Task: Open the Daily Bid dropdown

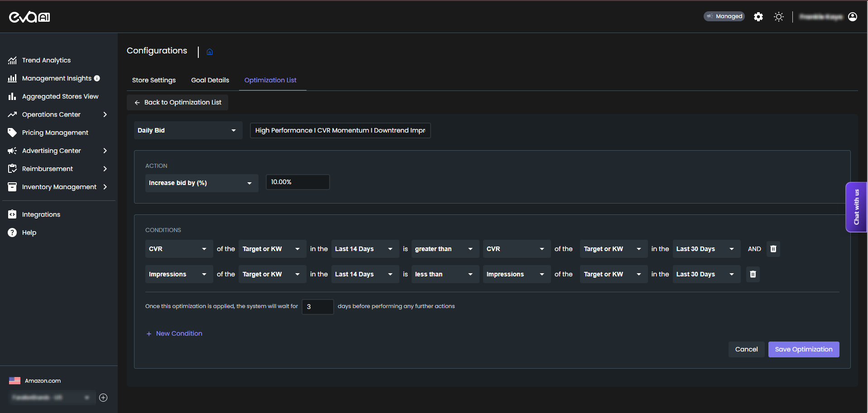Action: tap(187, 130)
